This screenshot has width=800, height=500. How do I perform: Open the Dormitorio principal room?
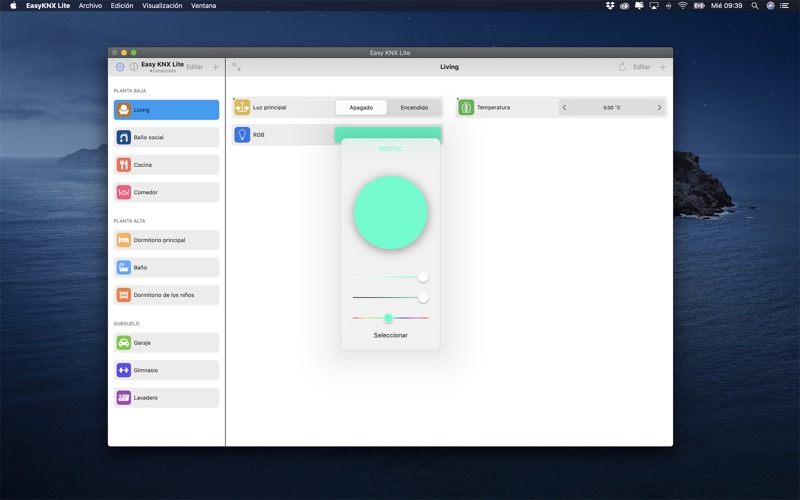[166, 240]
